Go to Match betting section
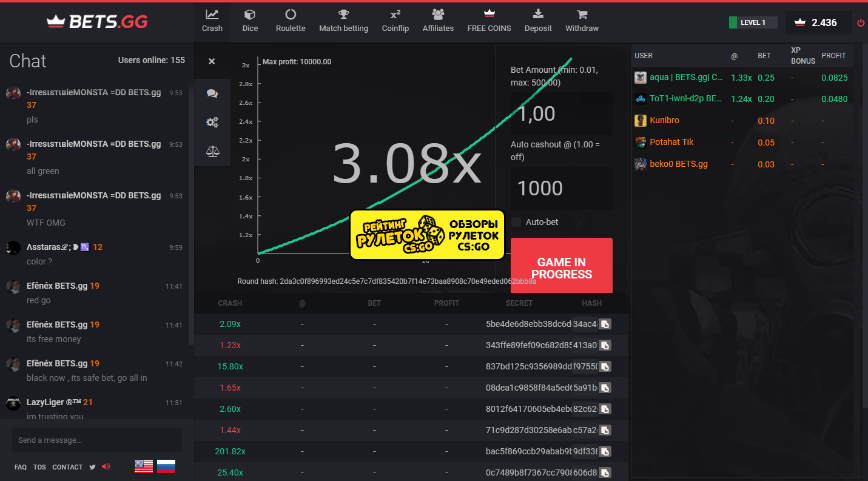 (343, 21)
